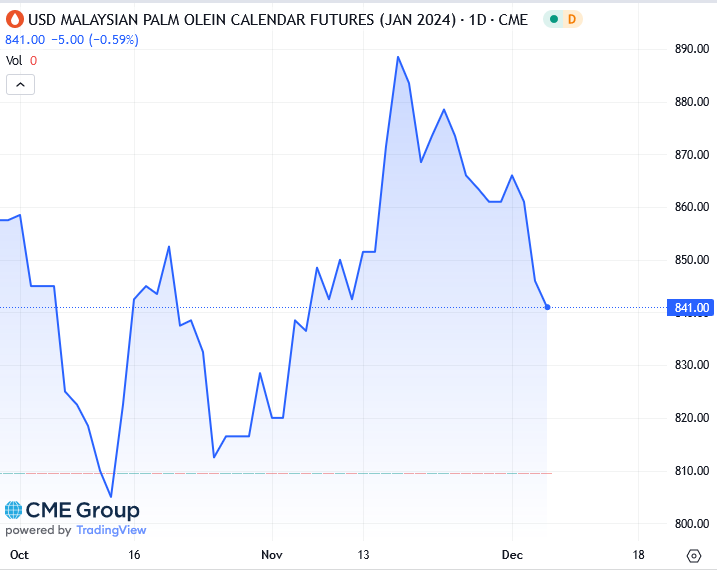Click the CME Group wordmark text
This screenshot has width=717, height=571.
coord(82,511)
